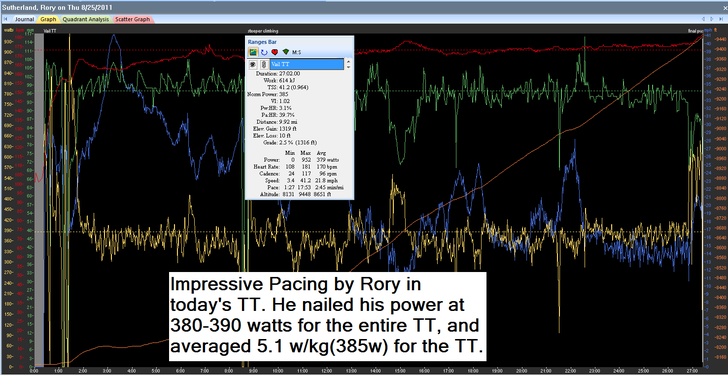Toggle the lock icon beside Vail TT
Viewport: 728px width, 375px height.
point(263,64)
